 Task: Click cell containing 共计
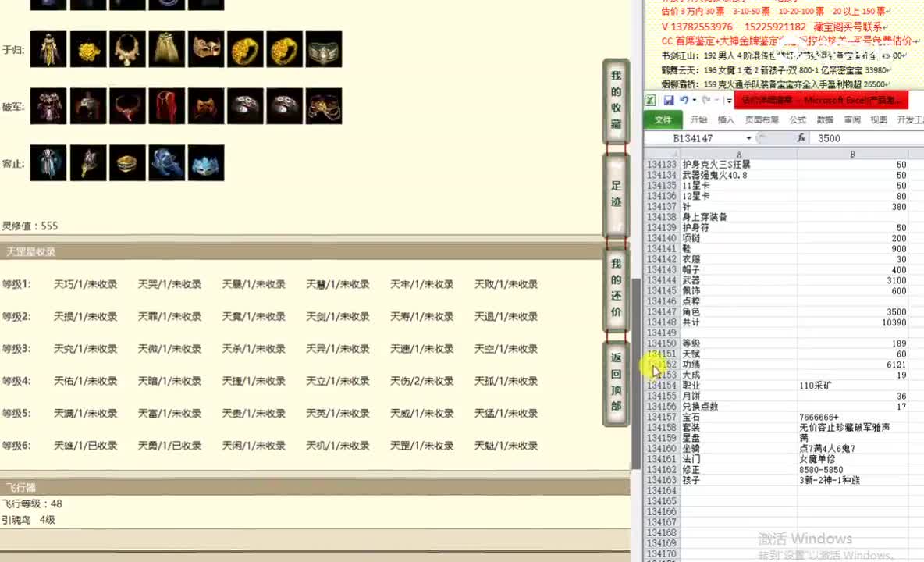[x=738, y=322]
